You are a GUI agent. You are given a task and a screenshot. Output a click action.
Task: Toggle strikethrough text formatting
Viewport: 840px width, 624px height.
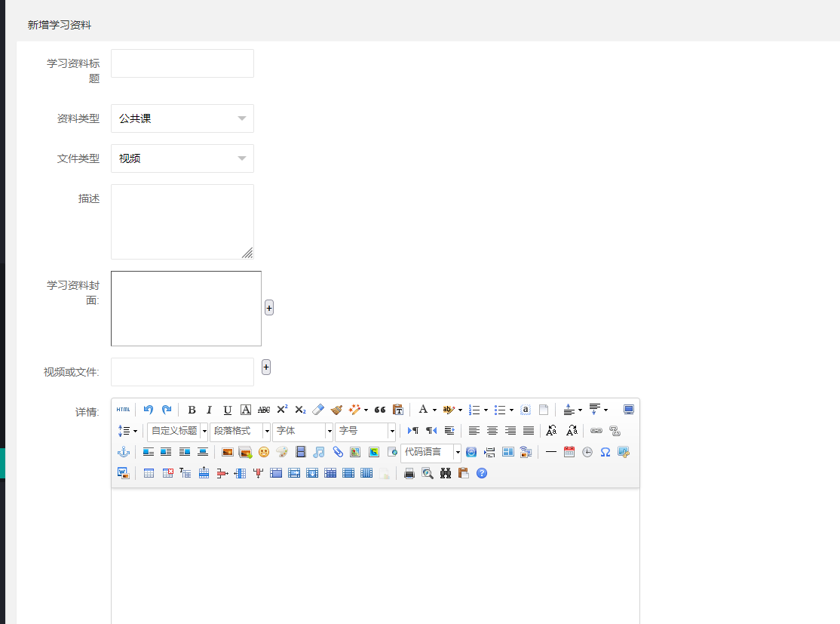pyautogui.click(x=264, y=410)
